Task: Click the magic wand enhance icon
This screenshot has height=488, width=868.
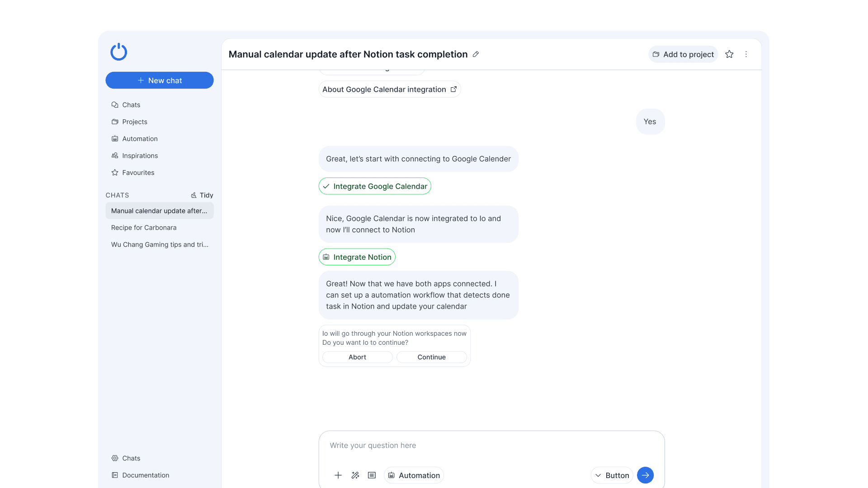Action: click(x=355, y=475)
